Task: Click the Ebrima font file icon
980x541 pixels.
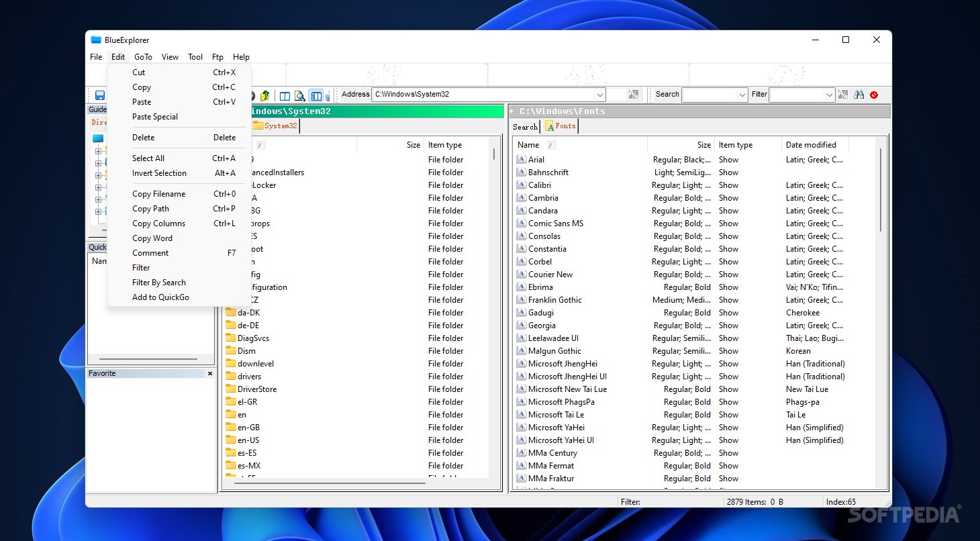Action: pyautogui.click(x=521, y=287)
